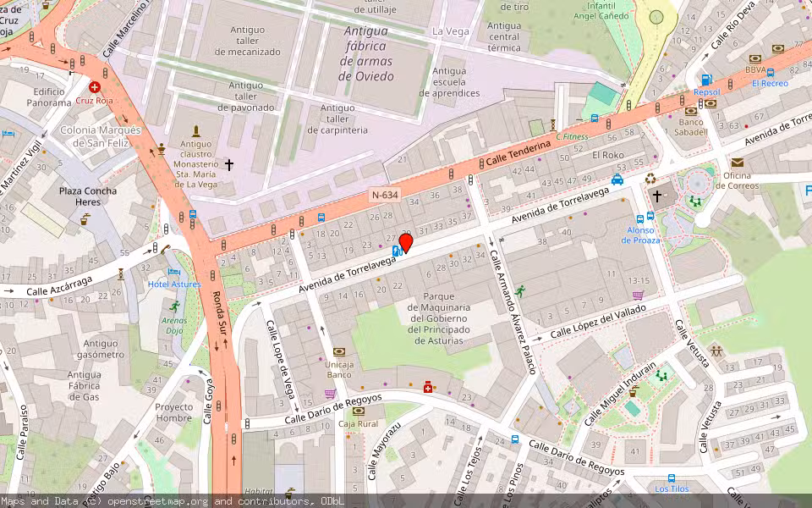
Task: Select the Antiguo gasómetro label
Action: (x=101, y=349)
